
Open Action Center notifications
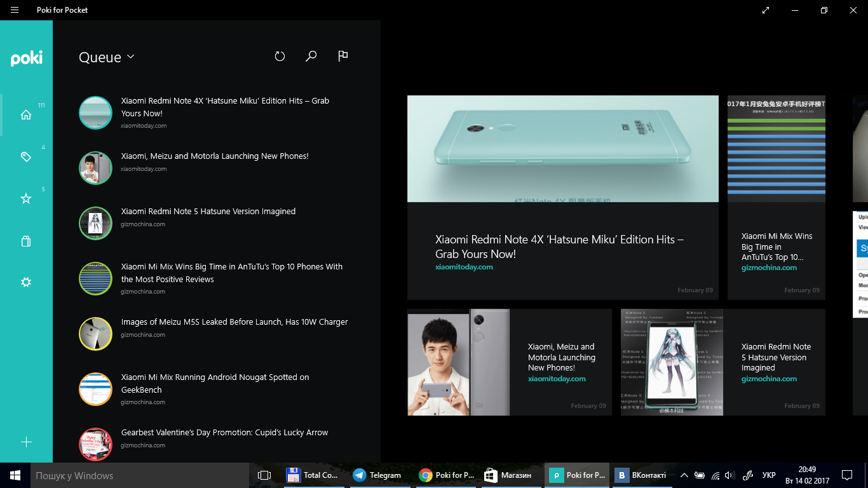847,475
